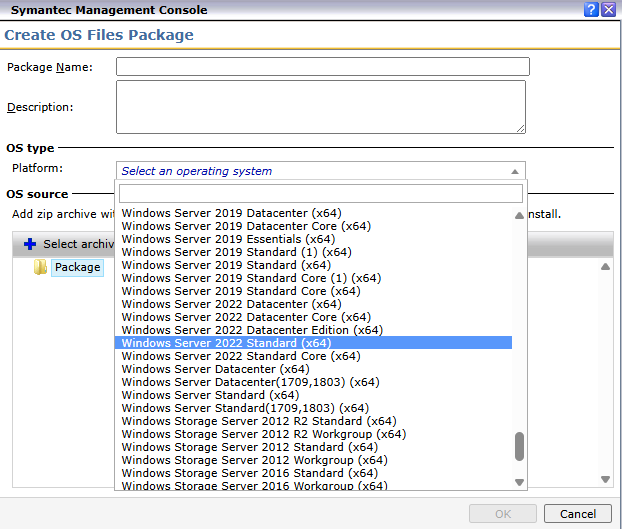The width and height of the screenshot is (622, 529).
Task: Focus the Package Name input field
Action: 323,67
